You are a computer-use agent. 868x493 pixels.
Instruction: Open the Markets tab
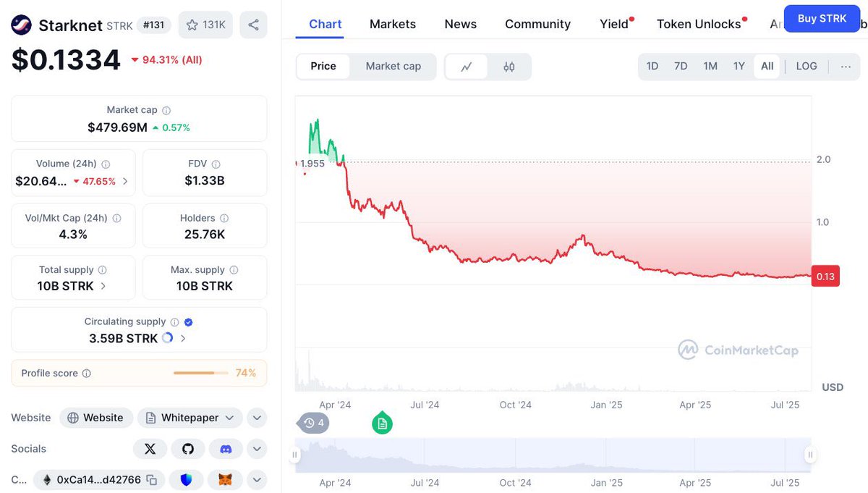coord(393,24)
